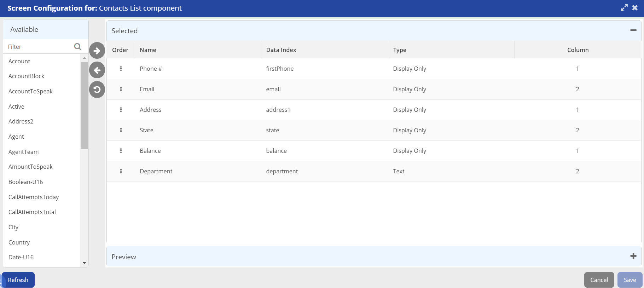Viewport: 644px width, 288px height.
Task: Click column value 2 in Email row
Action: point(578,89)
